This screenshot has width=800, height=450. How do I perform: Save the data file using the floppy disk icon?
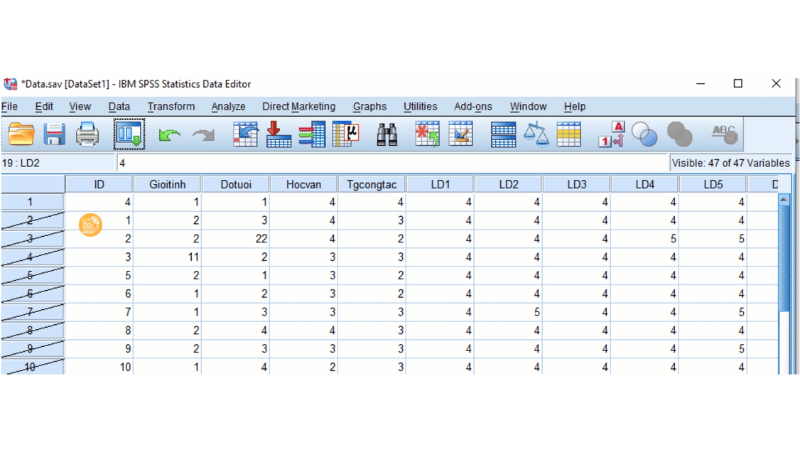[54, 133]
